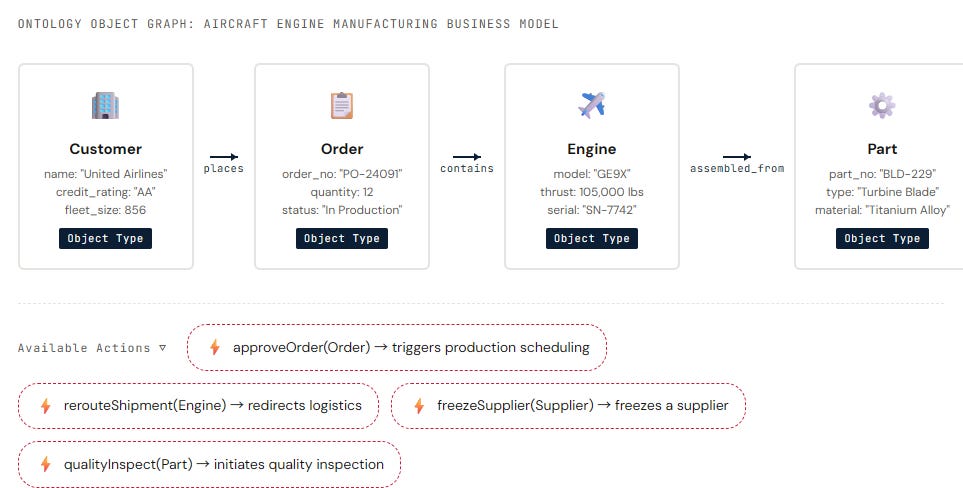This screenshot has height=488, width=963.
Task: Click the lightning bolt beside rerouteShipment
Action: (45, 406)
